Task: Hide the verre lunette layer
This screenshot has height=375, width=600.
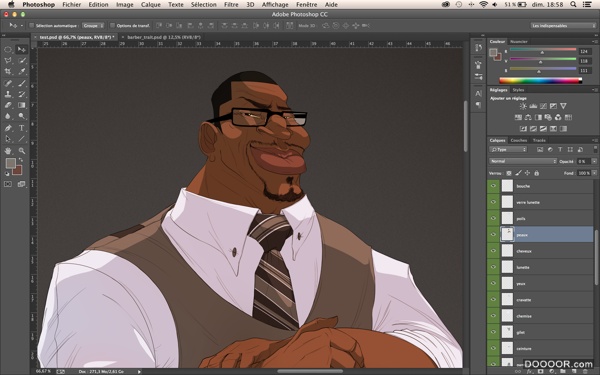Action: (x=493, y=202)
